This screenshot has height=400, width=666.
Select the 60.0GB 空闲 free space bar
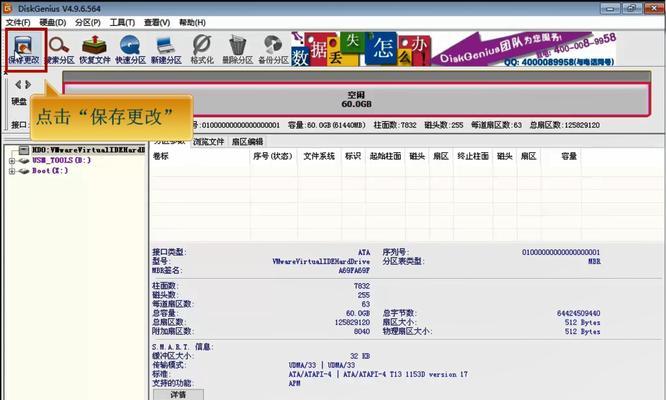pyautogui.click(x=356, y=99)
